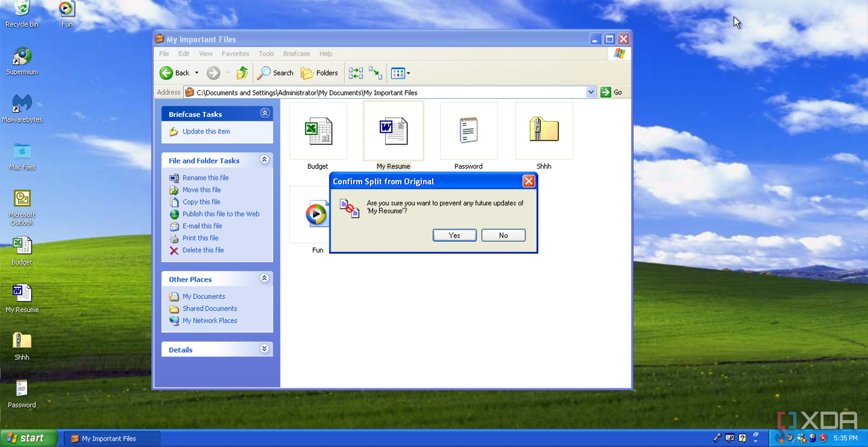Click the Update Selection briefcase toolbar icon
868x447 pixels.
[x=375, y=73]
